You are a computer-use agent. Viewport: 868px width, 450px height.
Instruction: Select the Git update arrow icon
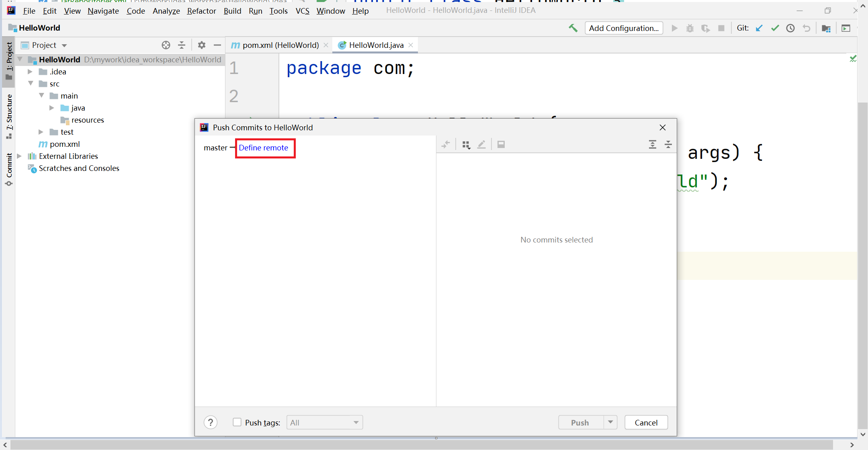point(759,28)
